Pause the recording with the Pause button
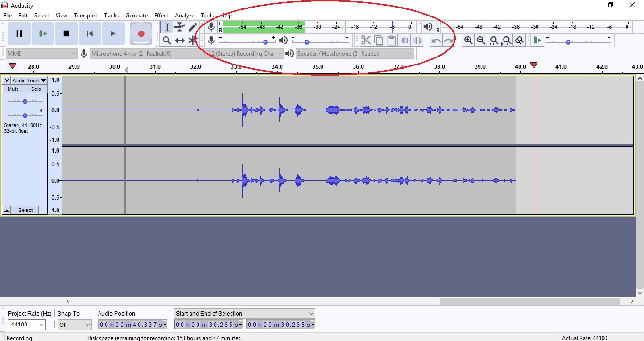The width and height of the screenshot is (644, 341). point(19,33)
